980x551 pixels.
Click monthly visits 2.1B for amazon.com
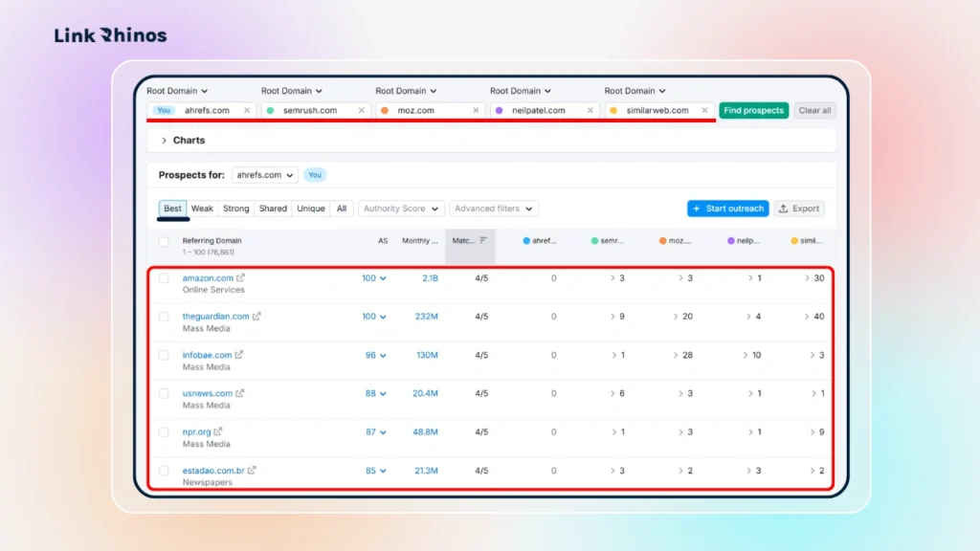click(430, 278)
